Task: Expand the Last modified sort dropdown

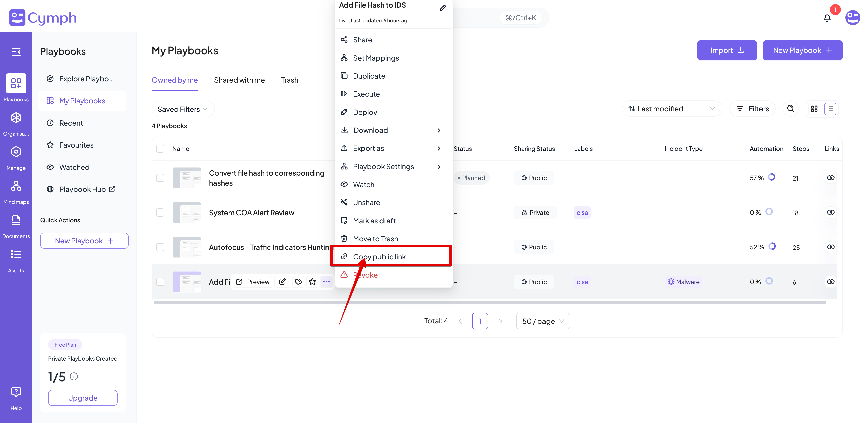Action: pyautogui.click(x=671, y=109)
